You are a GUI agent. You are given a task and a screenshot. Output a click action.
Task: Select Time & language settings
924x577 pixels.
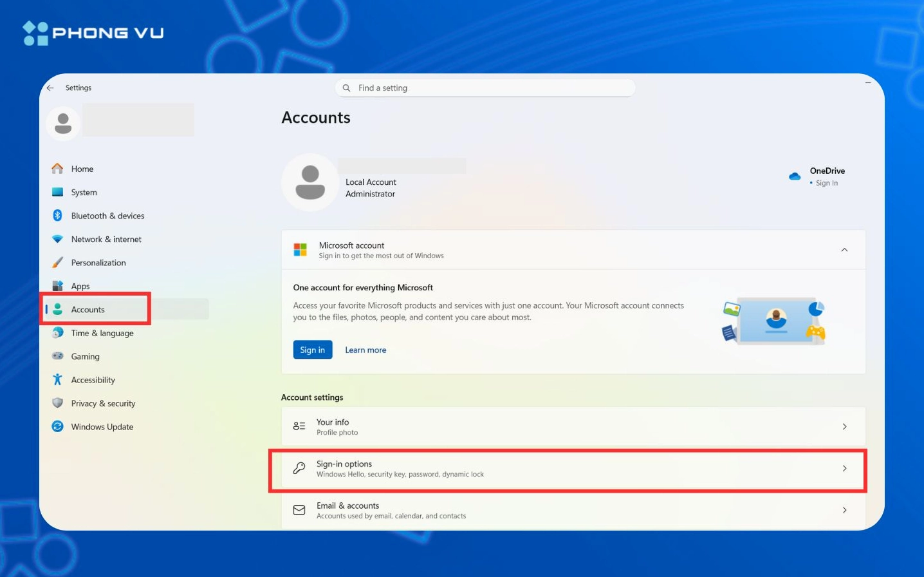tap(102, 333)
